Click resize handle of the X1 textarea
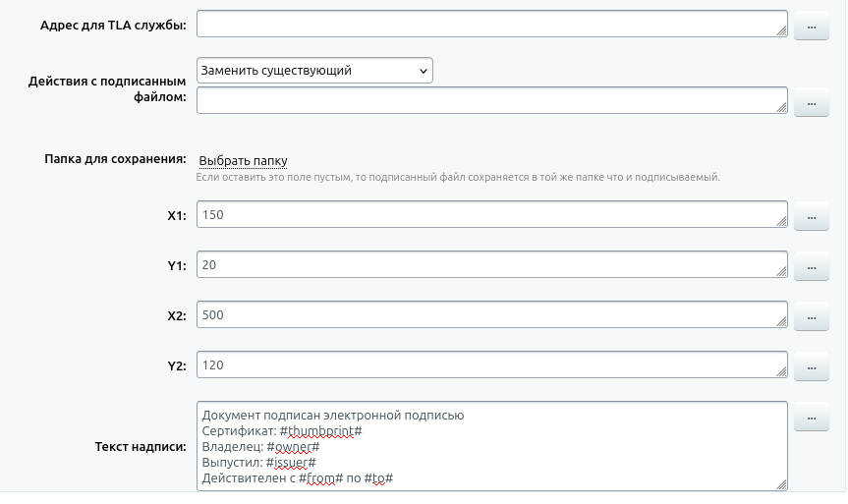Screen dimensions: 848x504 point(781,222)
